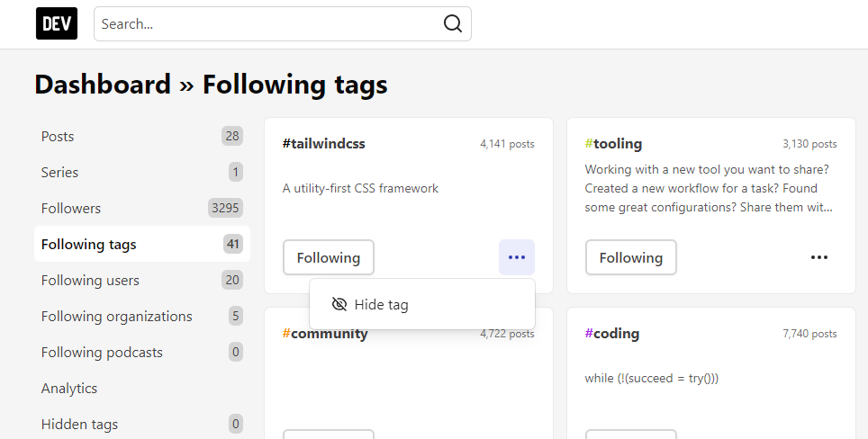Open the tailwindcss card's three-dot menu
The image size is (868, 439).
[517, 257]
